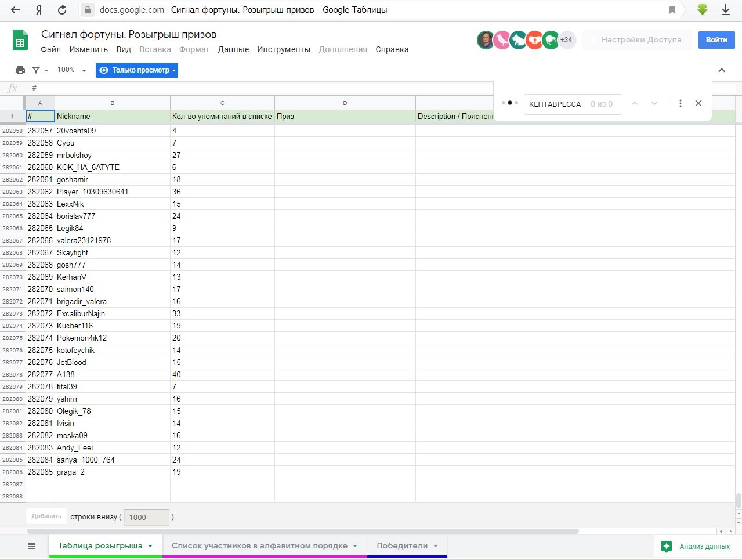Open the 'Данные' menu
742x560 pixels.
click(x=233, y=49)
